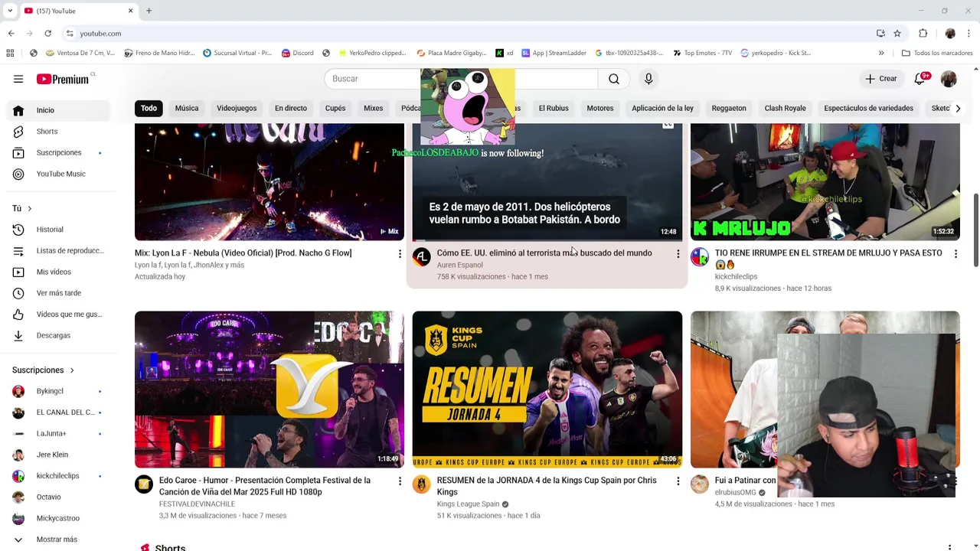Select the Música filter chip
This screenshot has width=980, height=551.
(187, 108)
